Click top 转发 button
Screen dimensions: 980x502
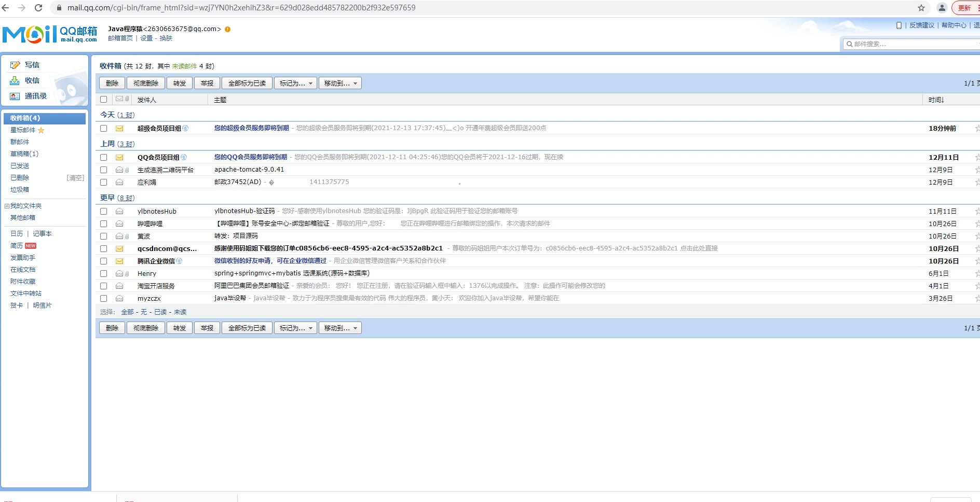click(x=180, y=83)
